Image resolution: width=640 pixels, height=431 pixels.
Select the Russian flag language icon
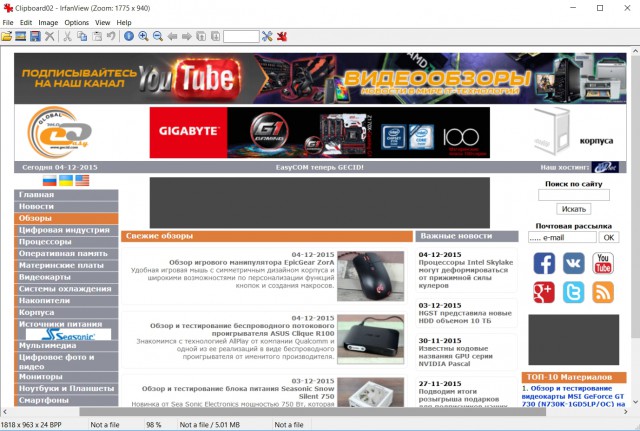coord(49,180)
